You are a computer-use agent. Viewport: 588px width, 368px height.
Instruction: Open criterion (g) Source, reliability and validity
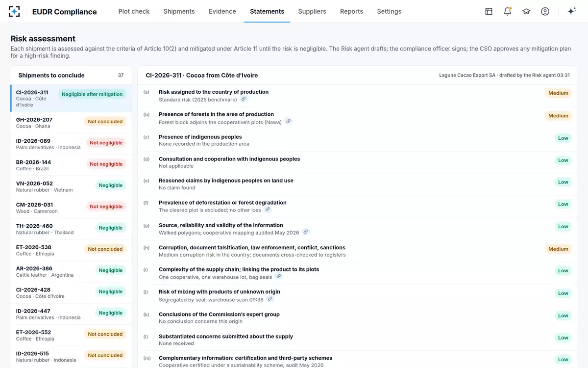click(358, 229)
